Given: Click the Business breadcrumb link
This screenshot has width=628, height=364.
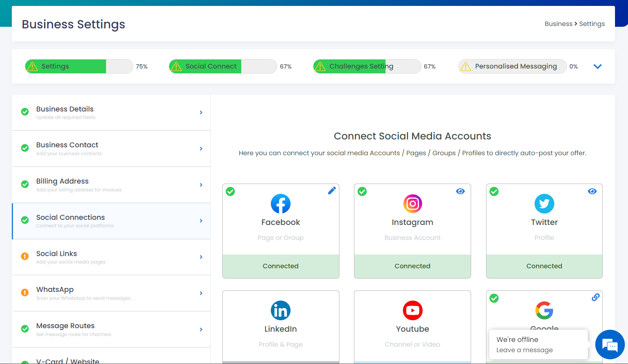Looking at the screenshot, I should (x=558, y=24).
